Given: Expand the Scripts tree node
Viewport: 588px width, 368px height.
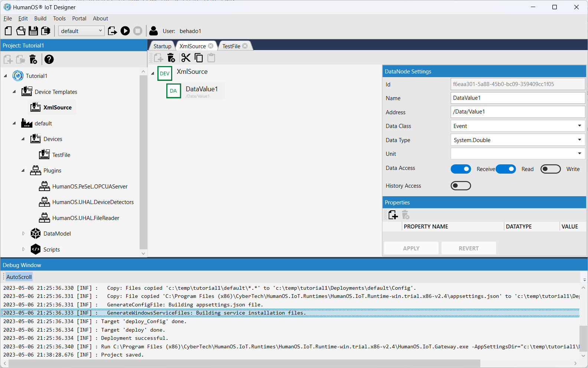Looking at the screenshot, I should point(23,249).
